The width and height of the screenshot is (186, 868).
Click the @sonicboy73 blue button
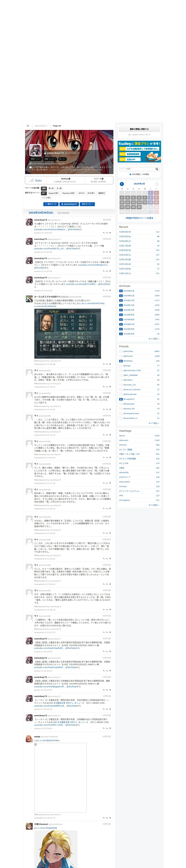(69, 204)
